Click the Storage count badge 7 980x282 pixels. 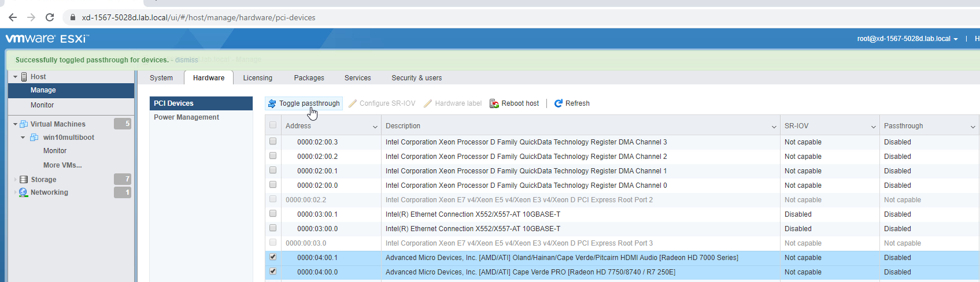coord(123,179)
